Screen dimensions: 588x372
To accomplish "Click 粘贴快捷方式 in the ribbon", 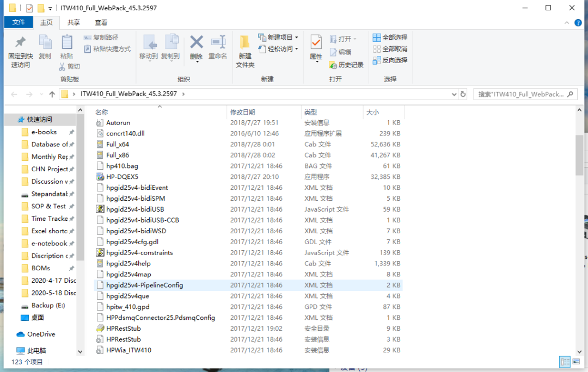I will [x=107, y=49].
